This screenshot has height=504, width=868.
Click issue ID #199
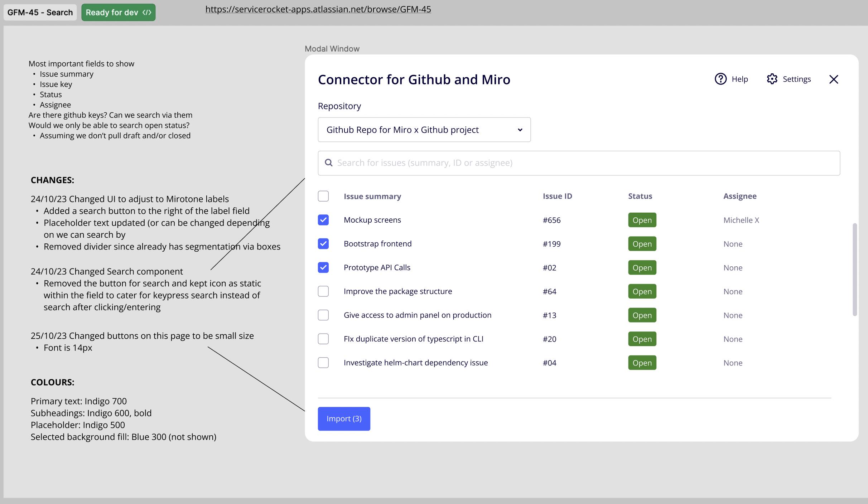tap(552, 244)
